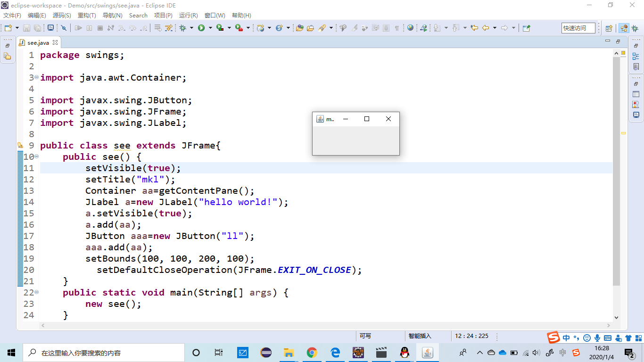Go to Last Edit Location icon
The height and width of the screenshot is (362, 644).
coord(474,28)
